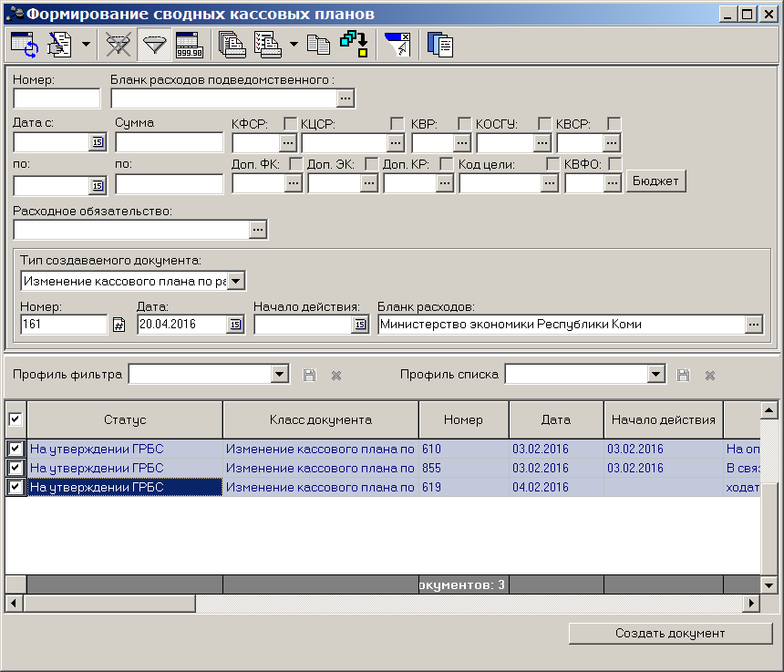Click the Бюджет button

[x=655, y=181]
